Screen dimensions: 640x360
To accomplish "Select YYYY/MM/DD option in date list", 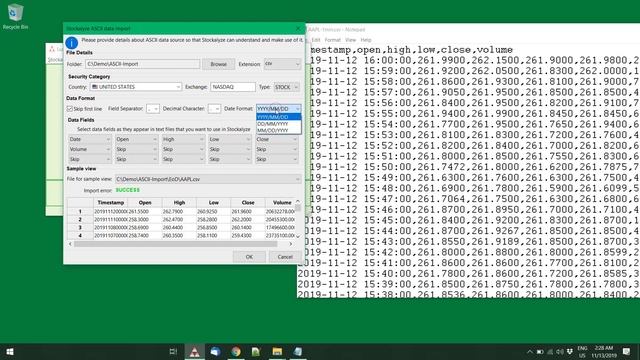I will click(279, 117).
